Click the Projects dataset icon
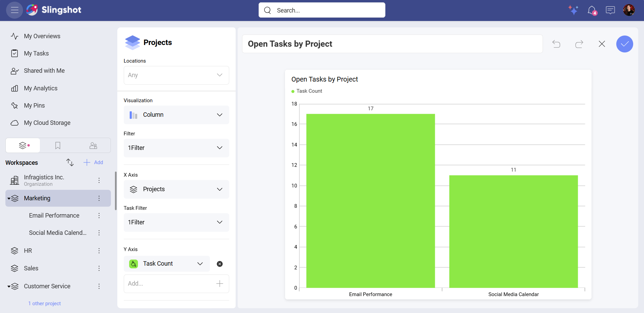Screen dimensions: 644x313 133,42
